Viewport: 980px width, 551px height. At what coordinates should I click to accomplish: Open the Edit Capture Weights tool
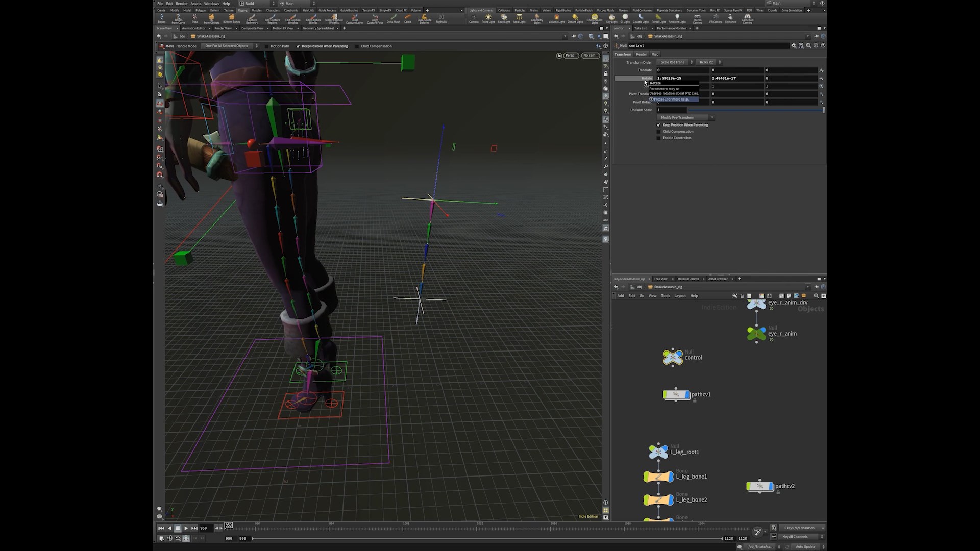(x=292, y=19)
